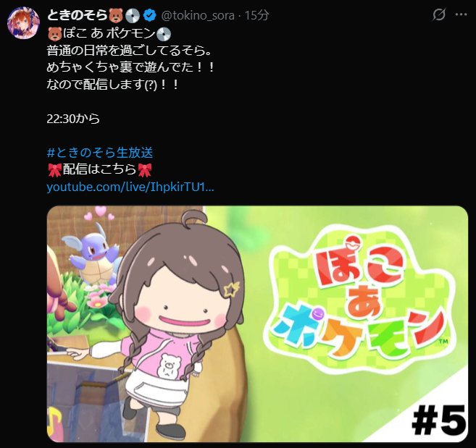The height and width of the screenshot is (448, 476).
Task: Click the bear emoji starting the tweet text
Action: point(54,34)
